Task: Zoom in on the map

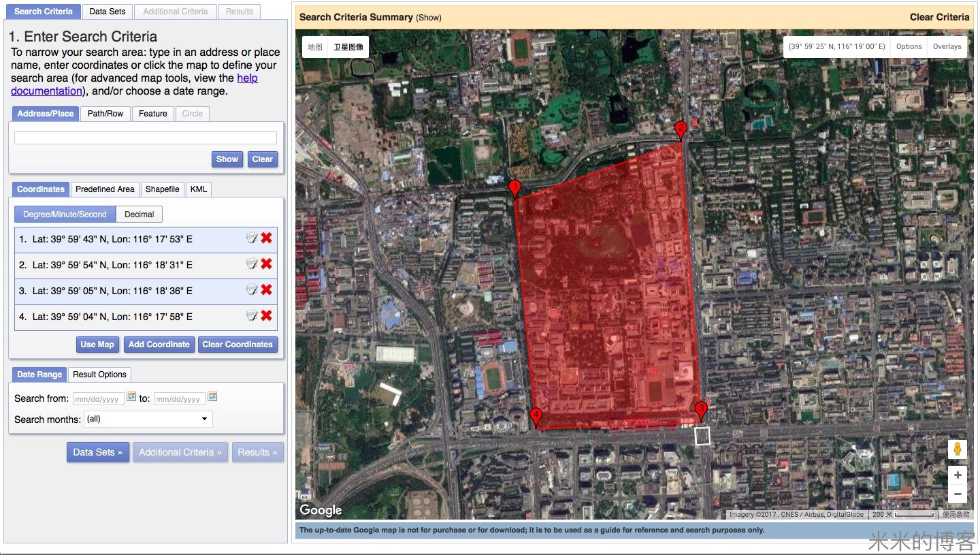Action: (957, 475)
